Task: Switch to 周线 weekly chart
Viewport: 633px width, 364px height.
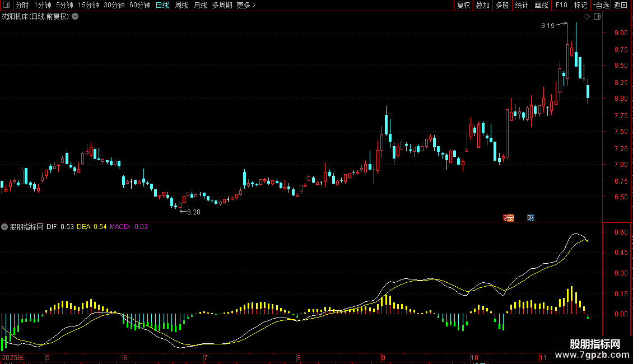Action: pyautogui.click(x=181, y=5)
